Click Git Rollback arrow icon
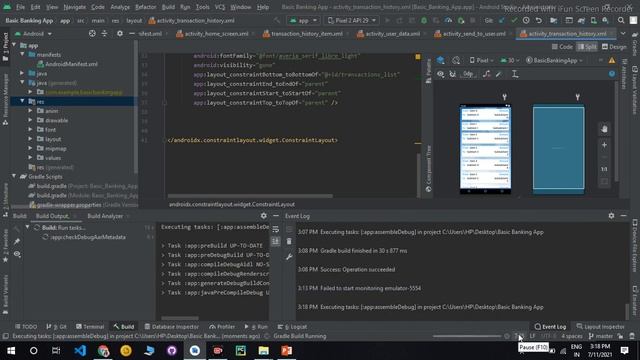 coord(539,20)
